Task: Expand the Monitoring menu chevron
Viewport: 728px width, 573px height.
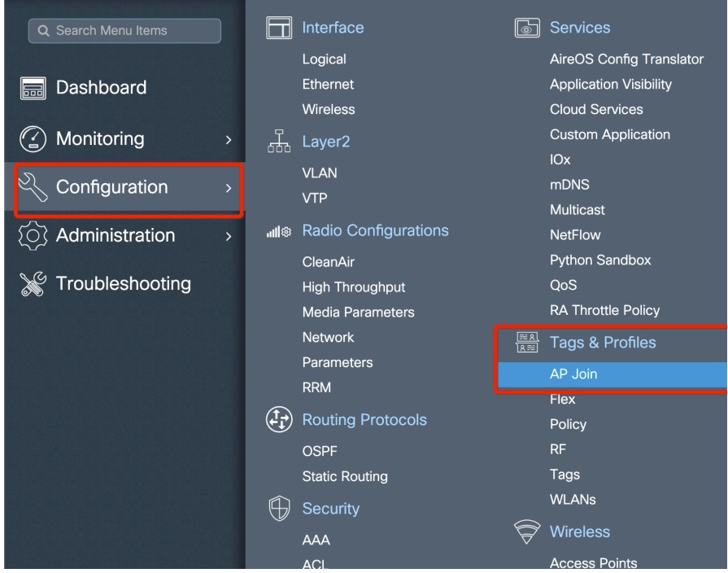Action: pyautogui.click(x=229, y=140)
